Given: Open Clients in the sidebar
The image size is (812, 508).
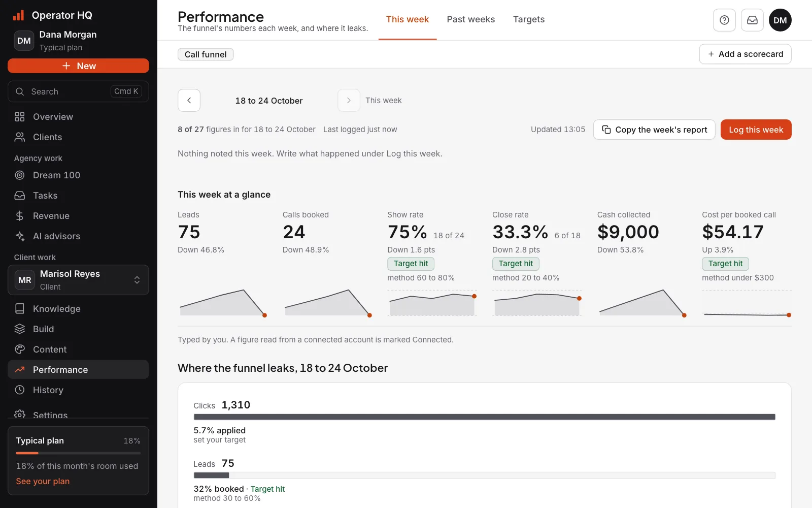Looking at the screenshot, I should (78, 137).
